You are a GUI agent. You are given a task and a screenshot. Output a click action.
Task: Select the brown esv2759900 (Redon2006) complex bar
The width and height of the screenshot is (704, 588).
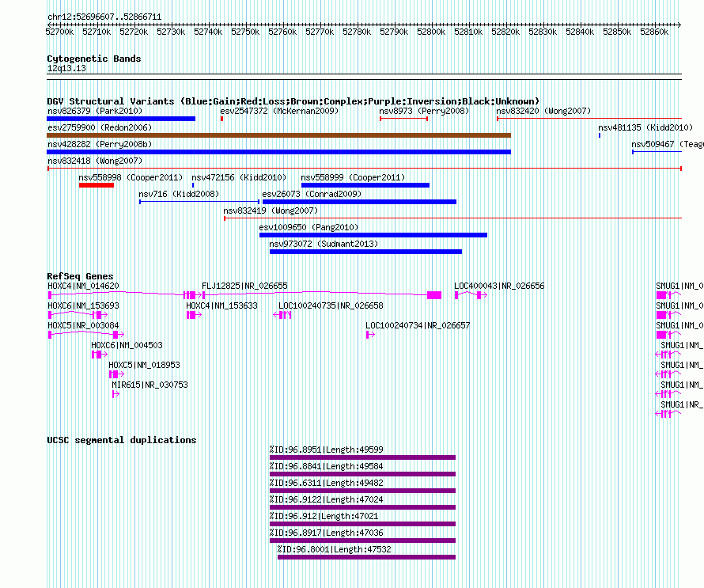278,135
